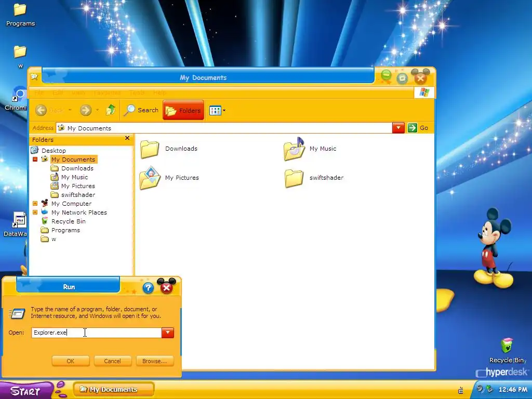Open the View menu
Screen dimensions: 532x399
click(78, 92)
